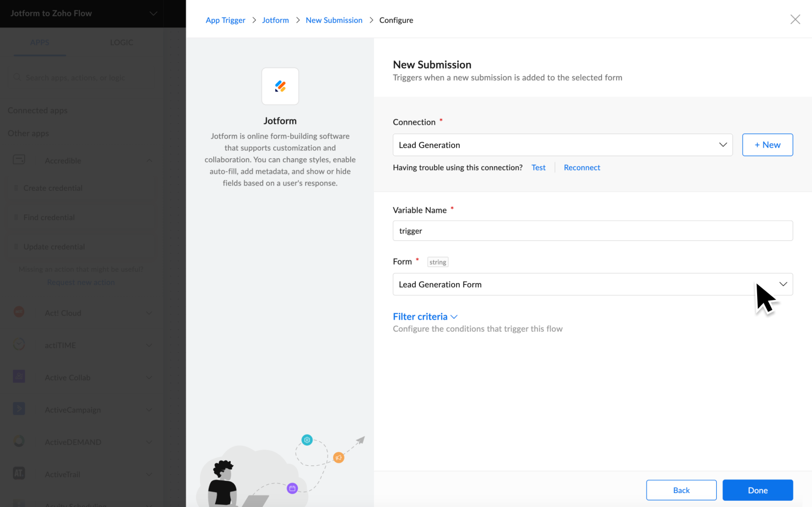Click the Variable Name input field
The height and width of the screenshot is (507, 812).
click(592, 231)
